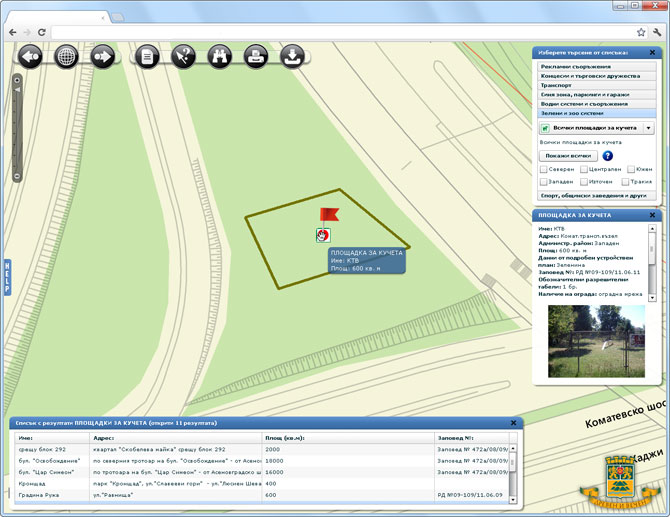Click the print map button
This screenshot has height=517, width=670.
256,56
